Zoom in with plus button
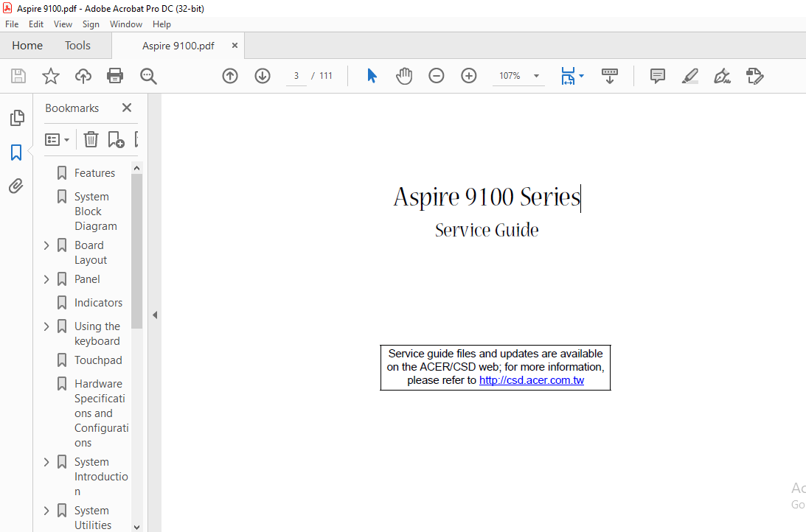The height and width of the screenshot is (532, 806). click(x=468, y=76)
